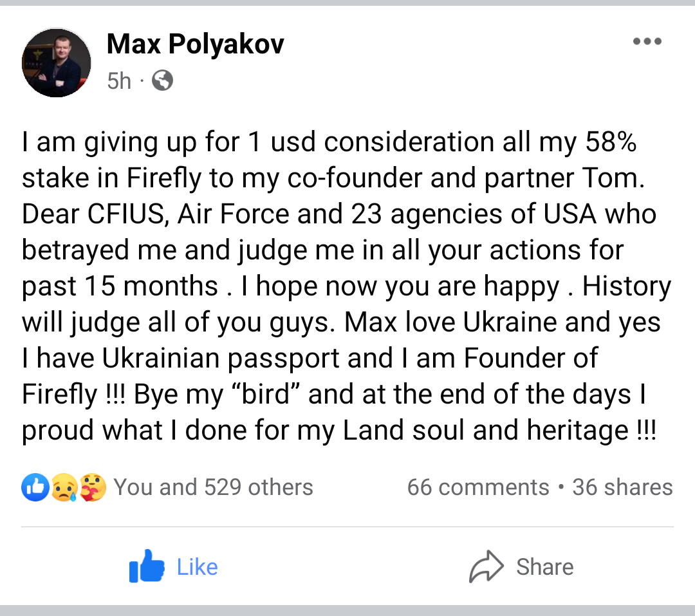Click the globe public privacy icon
695x616 pixels.
click(x=162, y=80)
